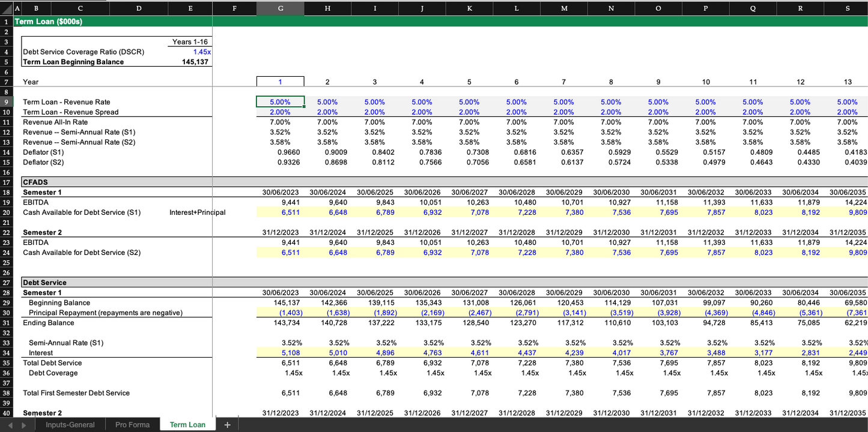868x432 pixels.
Task: Select Year 1 Semester 1 Interest 5,108
Action: [280, 353]
